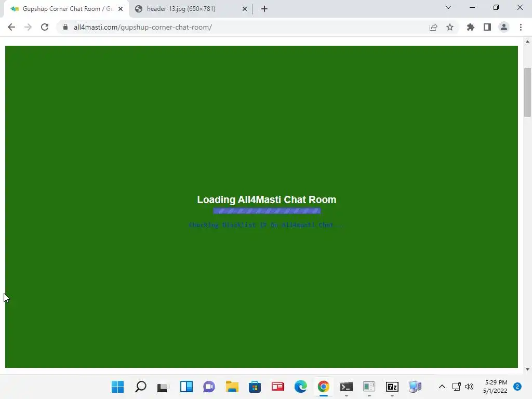Open a new browser tab

tap(264, 9)
